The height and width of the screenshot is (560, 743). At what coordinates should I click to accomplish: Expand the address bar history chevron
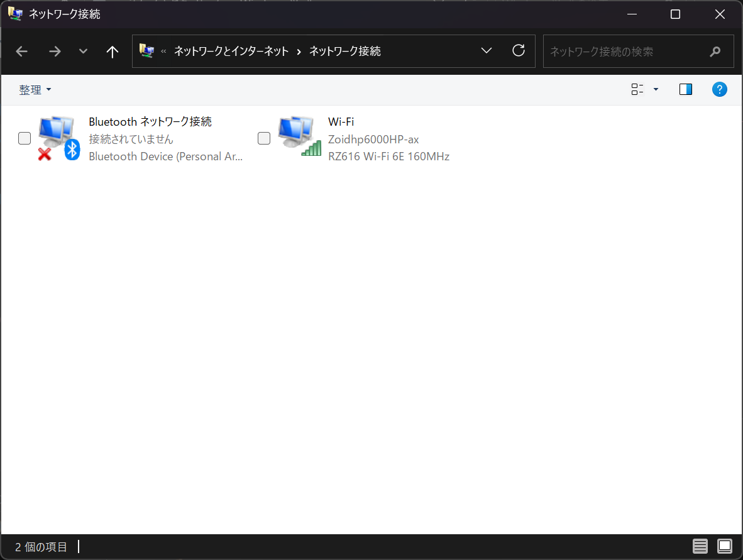tap(486, 51)
